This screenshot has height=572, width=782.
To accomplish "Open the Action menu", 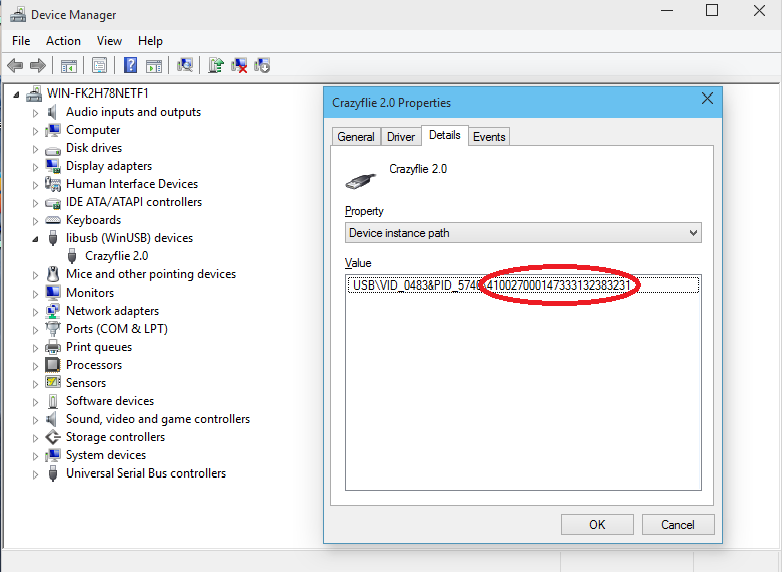I will pyautogui.click(x=63, y=41).
